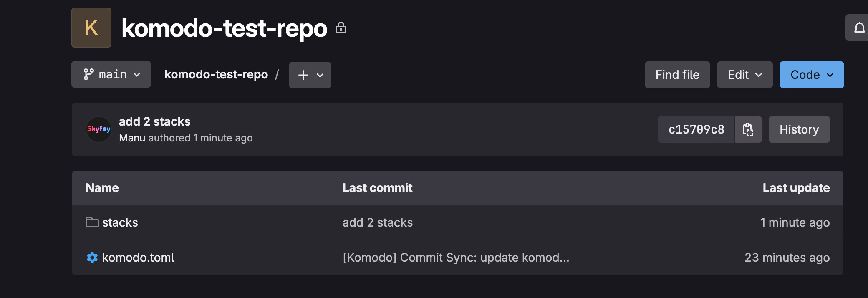Click the project avatar letter K
This screenshot has width=868, height=298.
point(91,28)
